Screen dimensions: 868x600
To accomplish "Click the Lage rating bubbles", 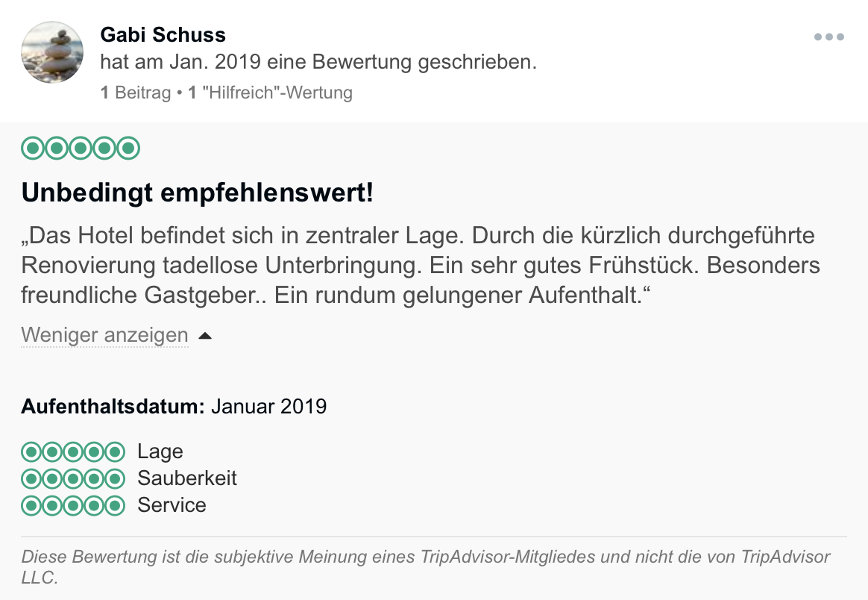I will click(x=73, y=451).
